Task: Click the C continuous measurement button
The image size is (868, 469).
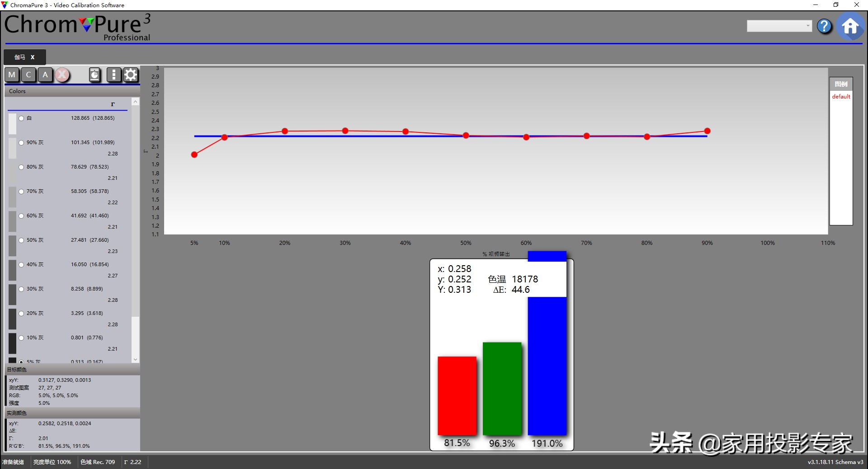Action: click(28, 75)
